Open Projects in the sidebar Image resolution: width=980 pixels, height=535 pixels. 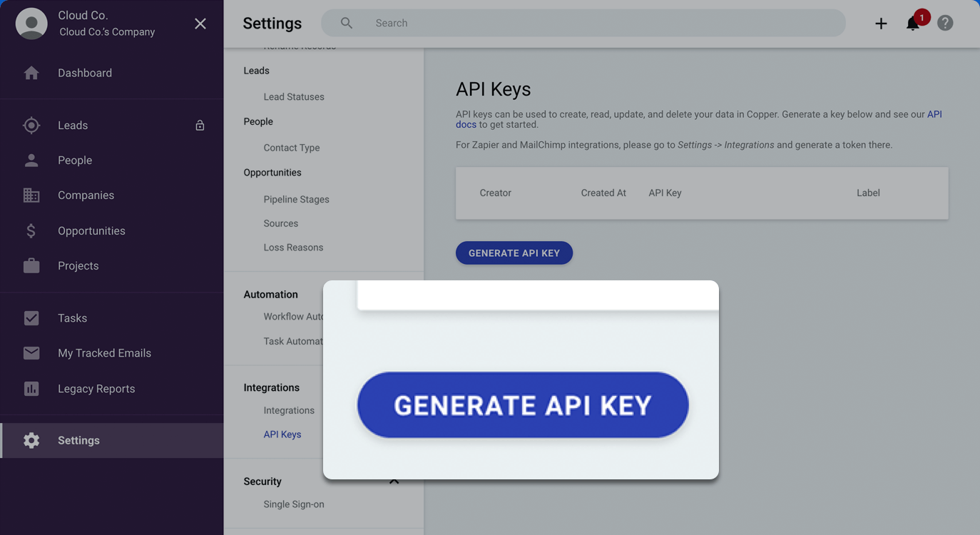pos(78,265)
